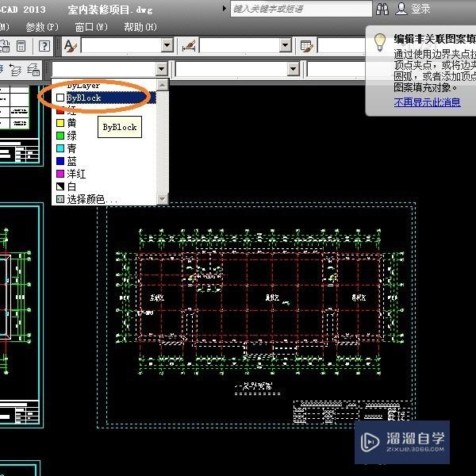The image size is (476, 476).
Task: Pick the green 绿 color swatch
Action: [x=60, y=136]
